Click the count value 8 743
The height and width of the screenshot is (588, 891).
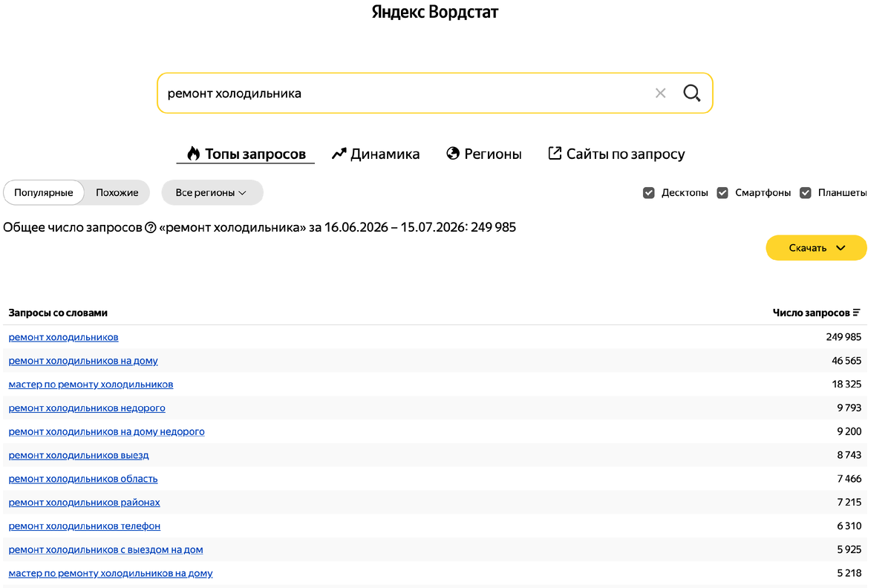click(x=849, y=455)
